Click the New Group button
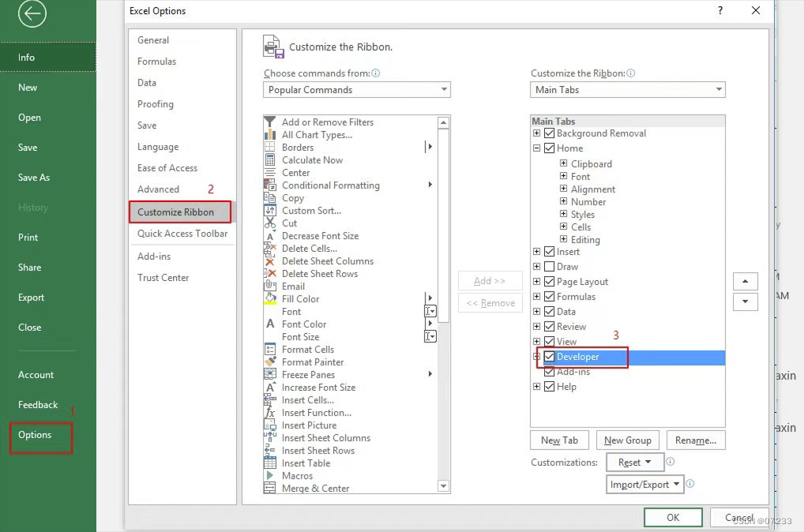 628,440
